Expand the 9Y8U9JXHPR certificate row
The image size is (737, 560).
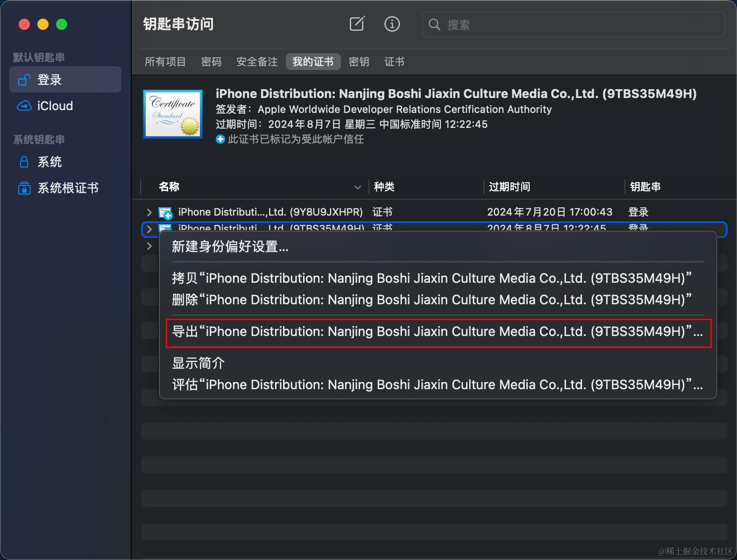tap(149, 212)
